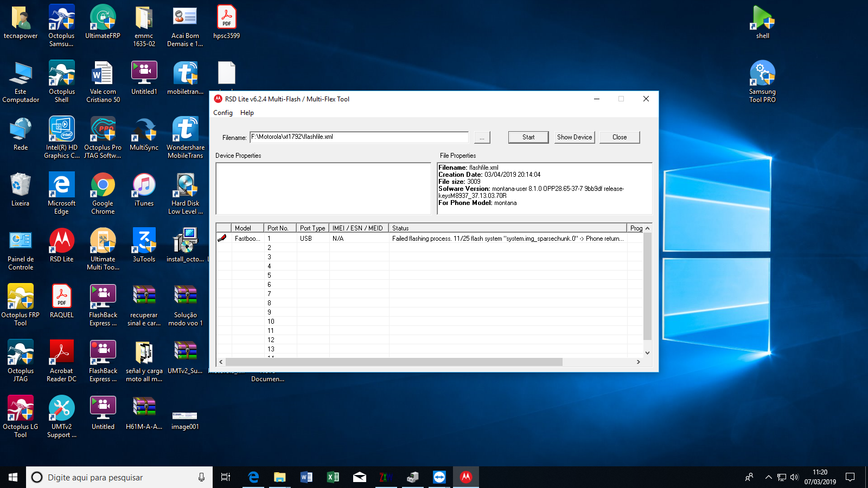The width and height of the screenshot is (868, 488).
Task: Open Wondershare MobileTrans icon
Action: [x=186, y=137]
